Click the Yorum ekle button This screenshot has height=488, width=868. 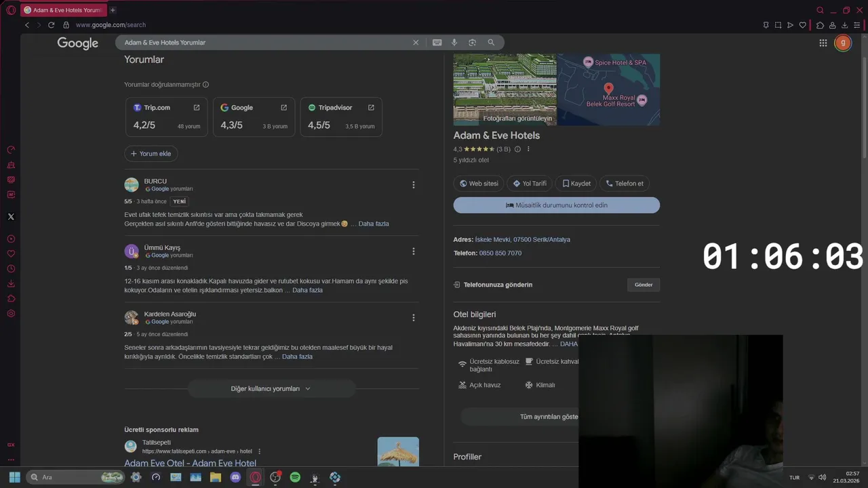[151, 154]
